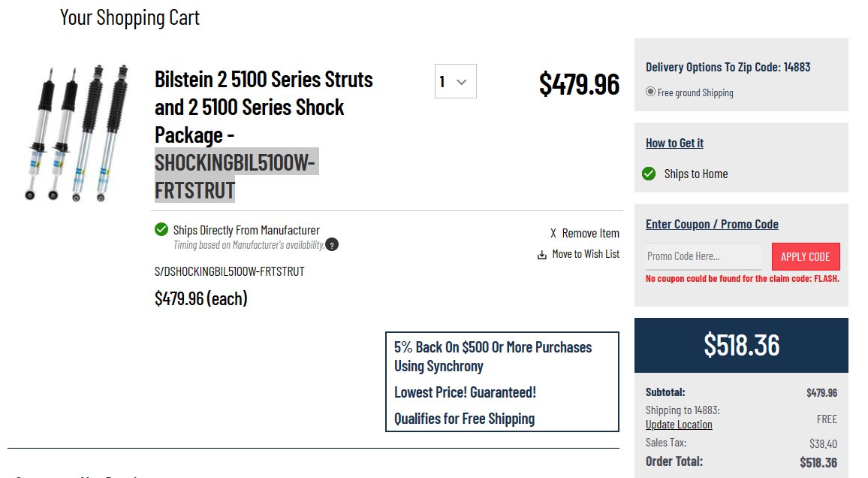Open the quantity dropdown showing 1

pyautogui.click(x=455, y=81)
